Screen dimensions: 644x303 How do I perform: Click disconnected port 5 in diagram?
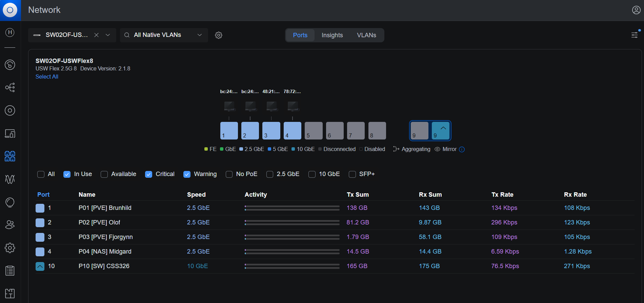pyautogui.click(x=314, y=131)
